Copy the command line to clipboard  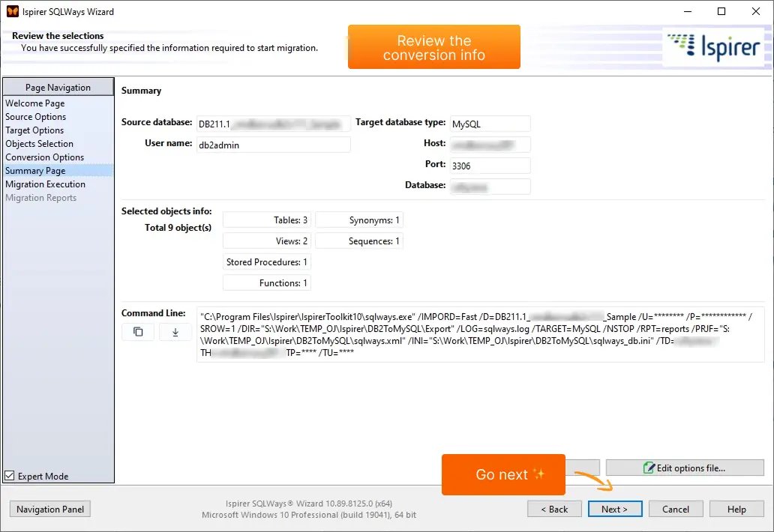138,332
